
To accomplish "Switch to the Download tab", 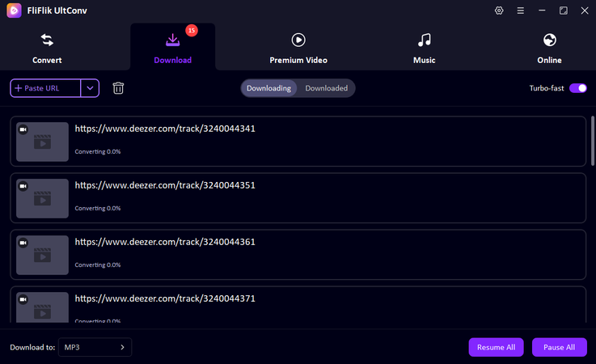I will (x=172, y=47).
